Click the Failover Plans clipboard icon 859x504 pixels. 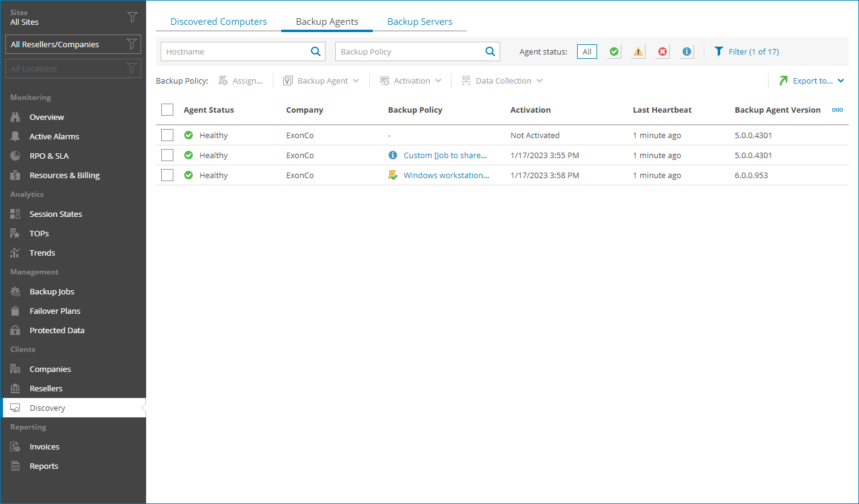(x=16, y=311)
